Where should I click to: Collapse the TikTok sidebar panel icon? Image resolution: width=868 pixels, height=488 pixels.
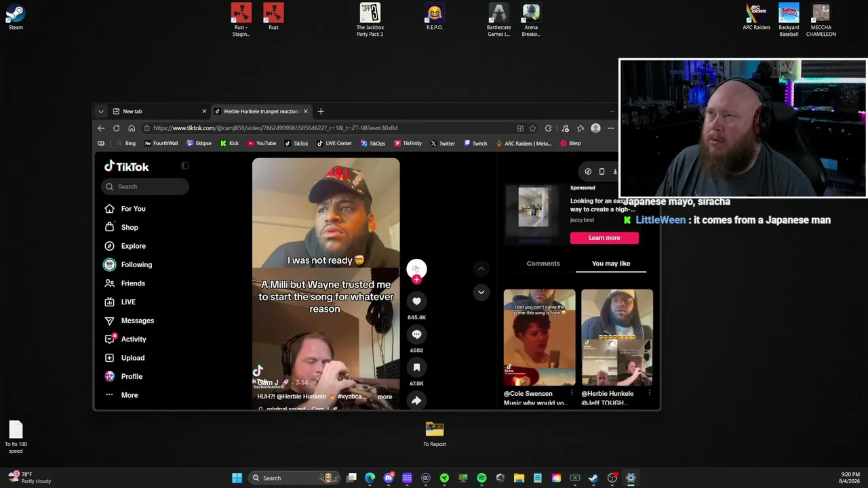tap(184, 165)
